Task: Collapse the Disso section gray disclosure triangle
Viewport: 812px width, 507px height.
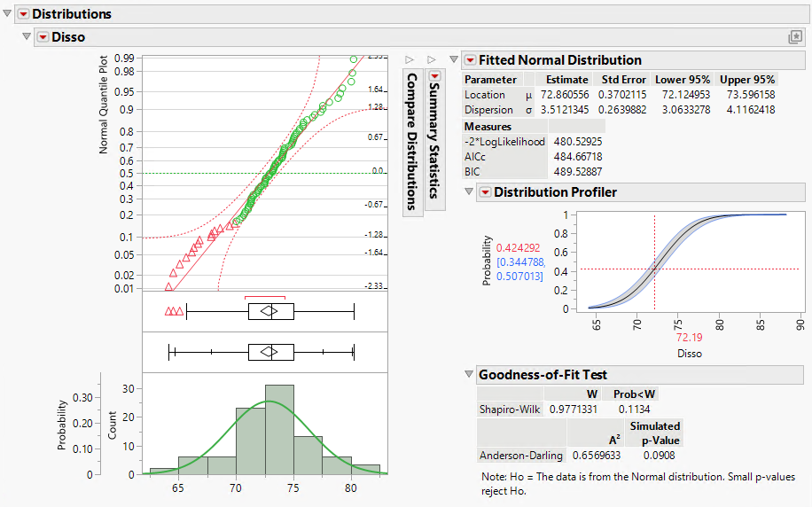Action: tap(27, 36)
